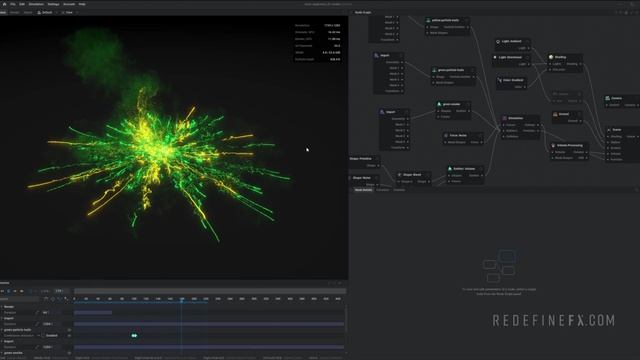Click the Shape: Blend node icon
This screenshot has width=640, height=360.
click(400, 175)
